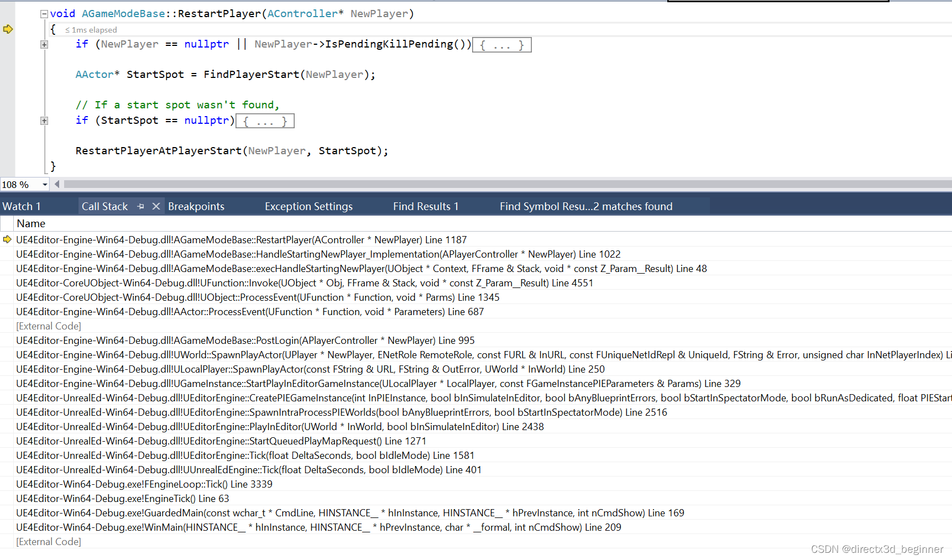Click AGameModeBase in the function signature
The image size is (952, 560).
click(123, 13)
